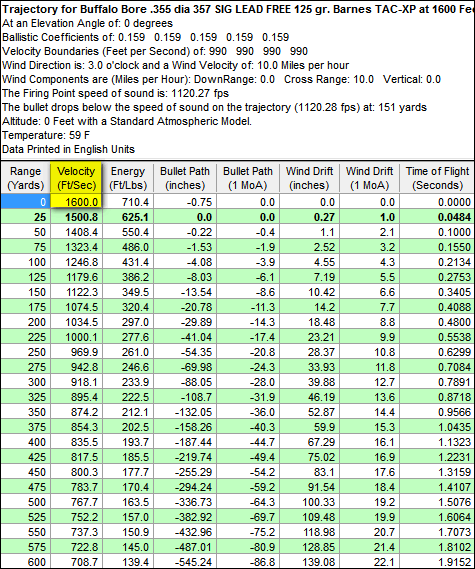Click energy value 185.5
The width and height of the screenshot is (475, 569).
pos(128,457)
